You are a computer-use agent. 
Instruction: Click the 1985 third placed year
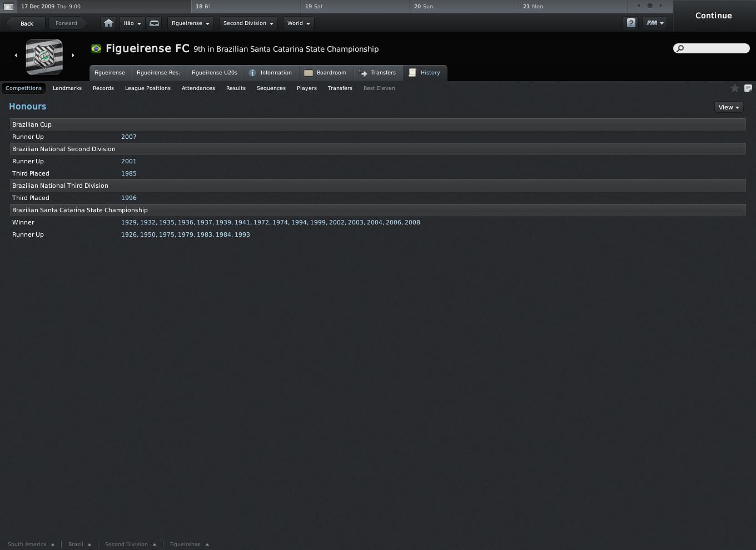pos(129,173)
